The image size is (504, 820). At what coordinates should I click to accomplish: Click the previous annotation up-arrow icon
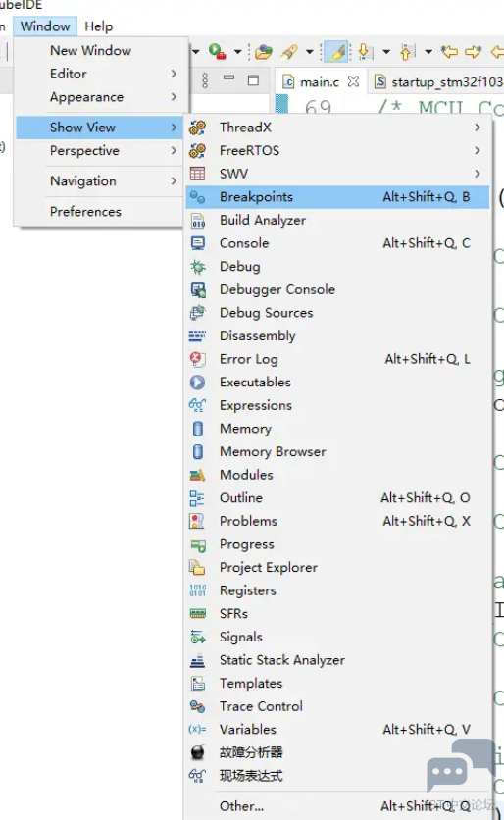pyautogui.click(x=407, y=52)
